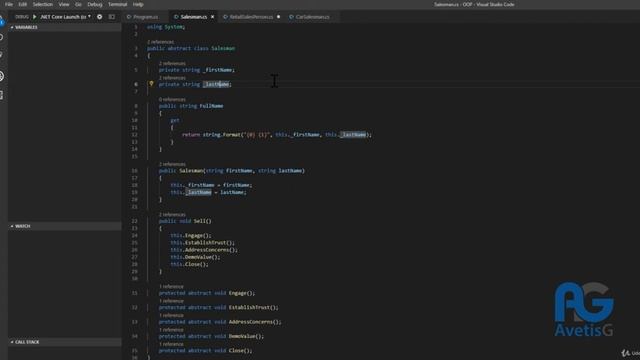Click the 'Salesman' class name on line 3
640x360 pixels.
click(x=223, y=48)
